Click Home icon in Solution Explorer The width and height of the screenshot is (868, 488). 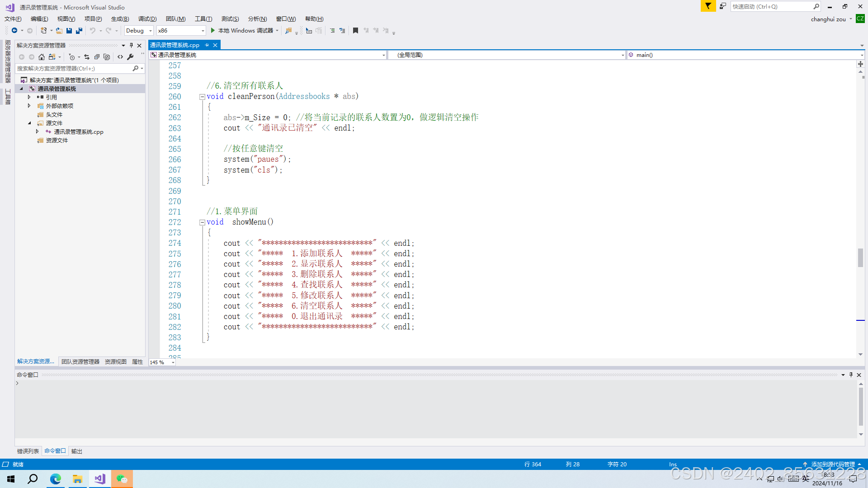pyautogui.click(x=42, y=57)
